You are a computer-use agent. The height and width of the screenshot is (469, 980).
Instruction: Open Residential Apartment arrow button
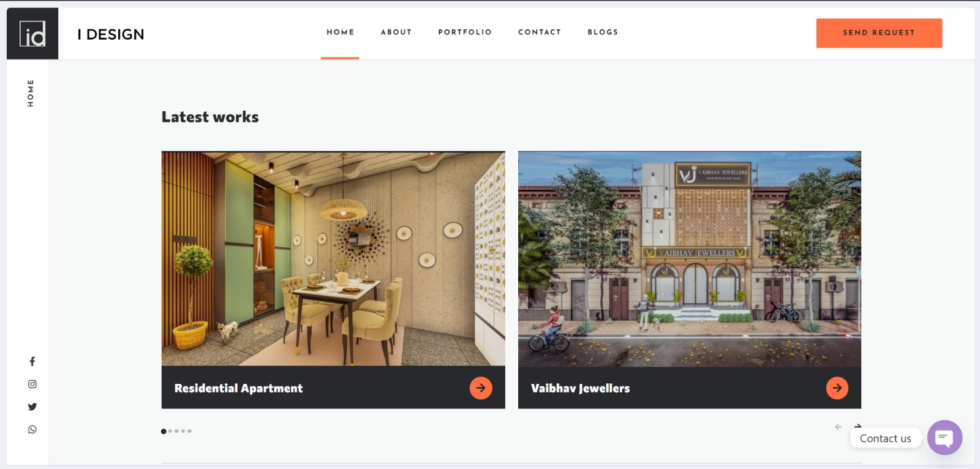click(x=481, y=388)
